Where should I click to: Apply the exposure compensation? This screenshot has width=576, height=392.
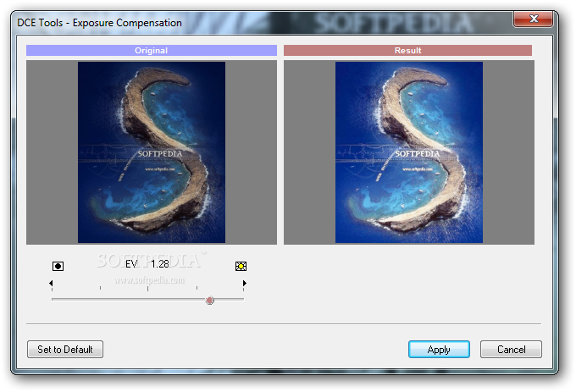click(x=439, y=349)
